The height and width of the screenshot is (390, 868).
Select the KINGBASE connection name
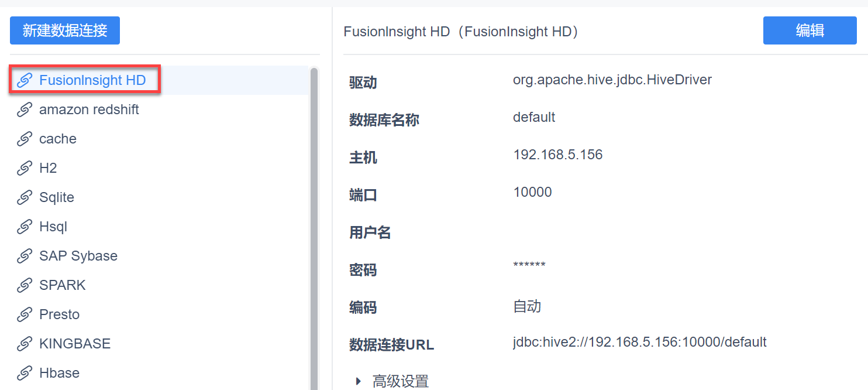pos(75,344)
